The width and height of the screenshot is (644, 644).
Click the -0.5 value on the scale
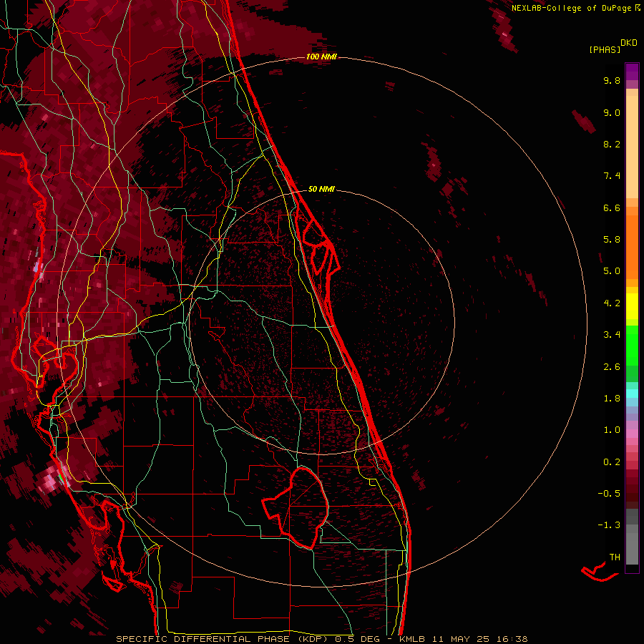coord(609,493)
